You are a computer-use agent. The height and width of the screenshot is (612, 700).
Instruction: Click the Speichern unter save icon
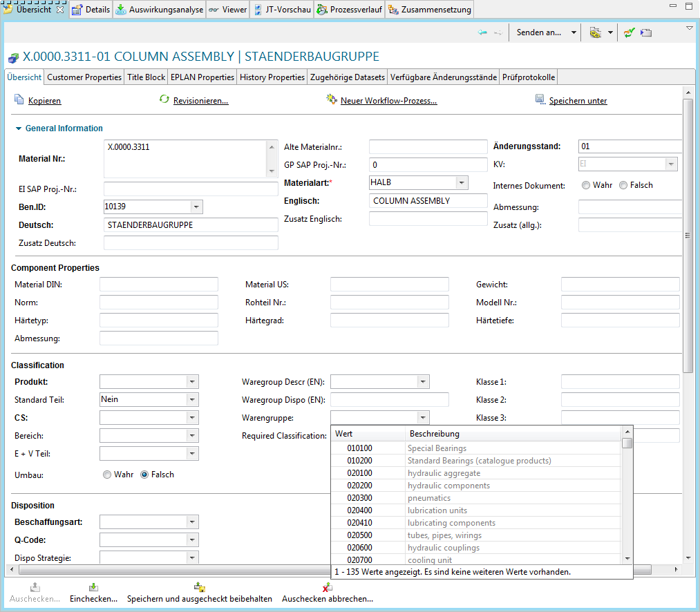pyautogui.click(x=540, y=100)
